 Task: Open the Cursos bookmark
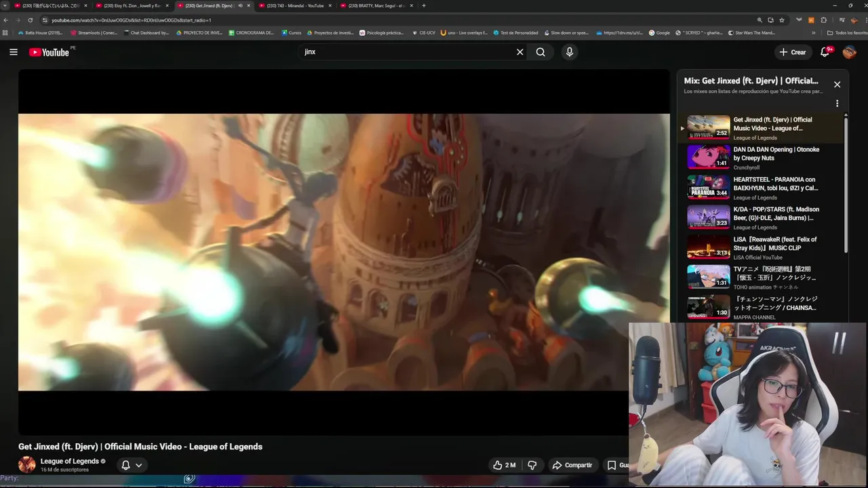pos(292,33)
